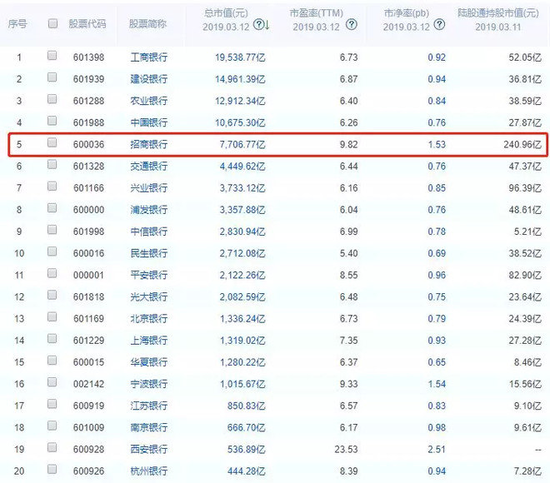The image size is (550, 483).
Task: Click stock code 600926
Action: [88, 471]
